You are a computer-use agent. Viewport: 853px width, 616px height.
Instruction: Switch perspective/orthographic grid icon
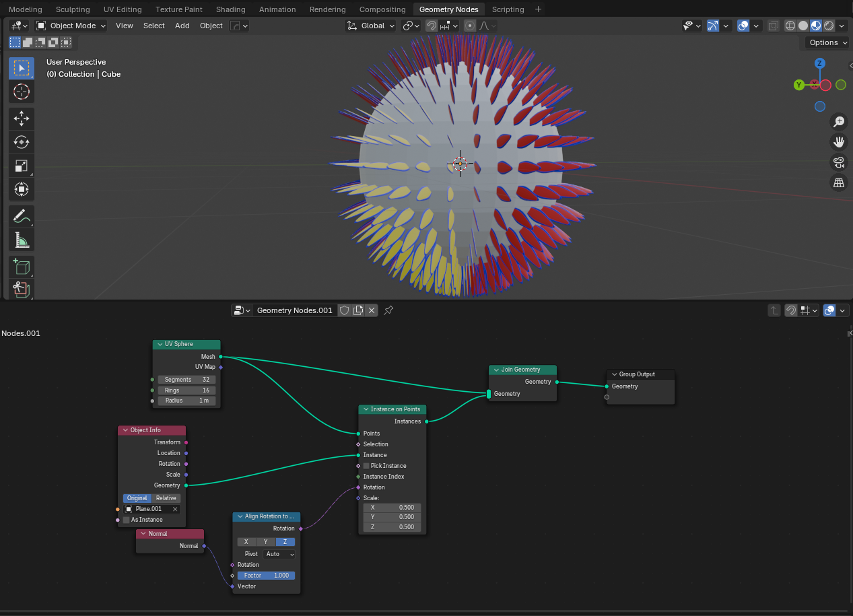pyautogui.click(x=839, y=182)
